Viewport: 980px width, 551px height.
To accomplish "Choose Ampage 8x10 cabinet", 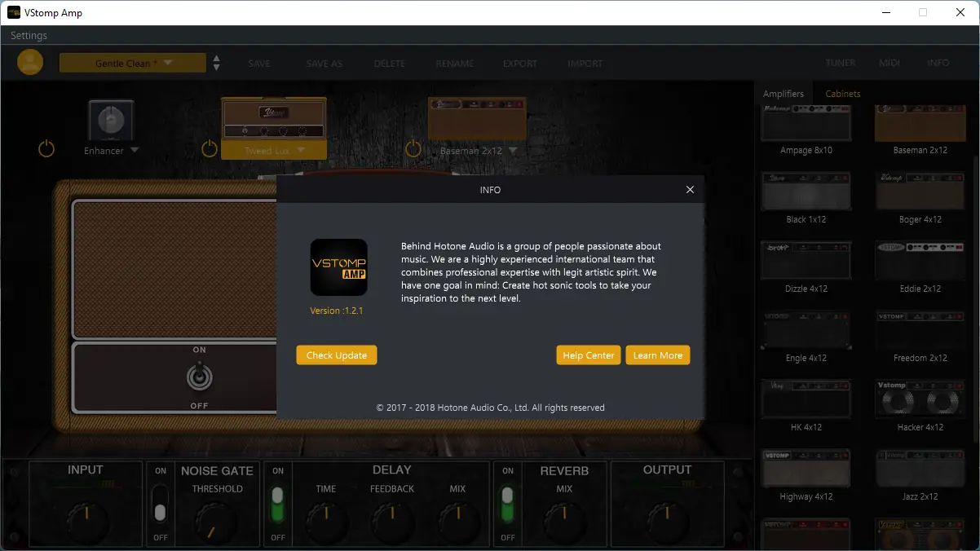I will [x=806, y=124].
